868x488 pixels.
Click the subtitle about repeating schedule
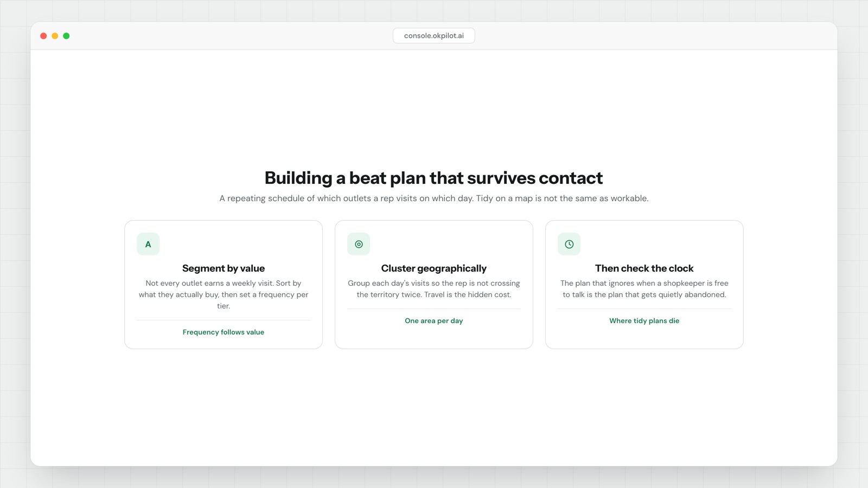pos(434,198)
